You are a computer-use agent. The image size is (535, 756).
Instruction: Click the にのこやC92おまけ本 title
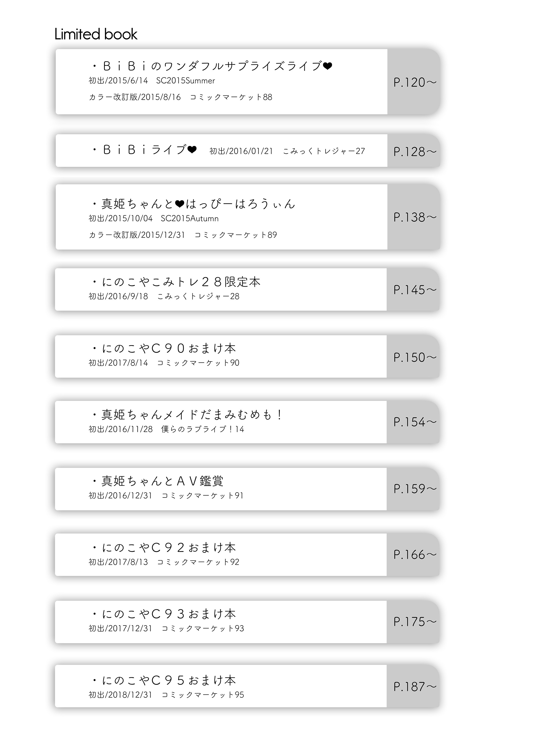point(164,548)
